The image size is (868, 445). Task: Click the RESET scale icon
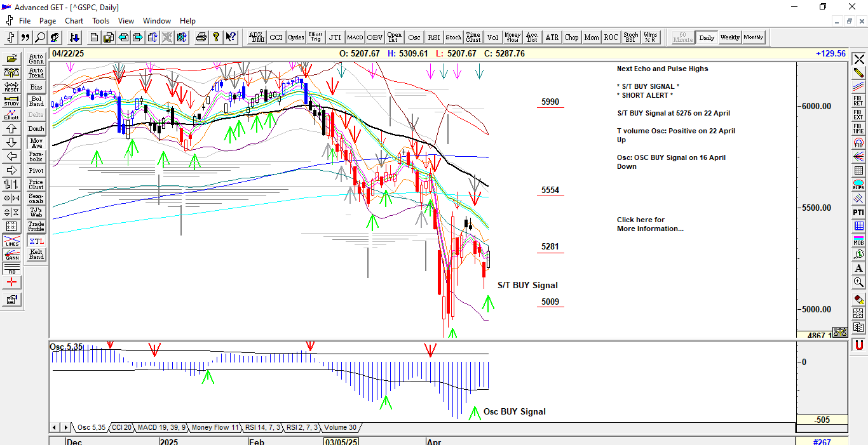click(x=11, y=87)
